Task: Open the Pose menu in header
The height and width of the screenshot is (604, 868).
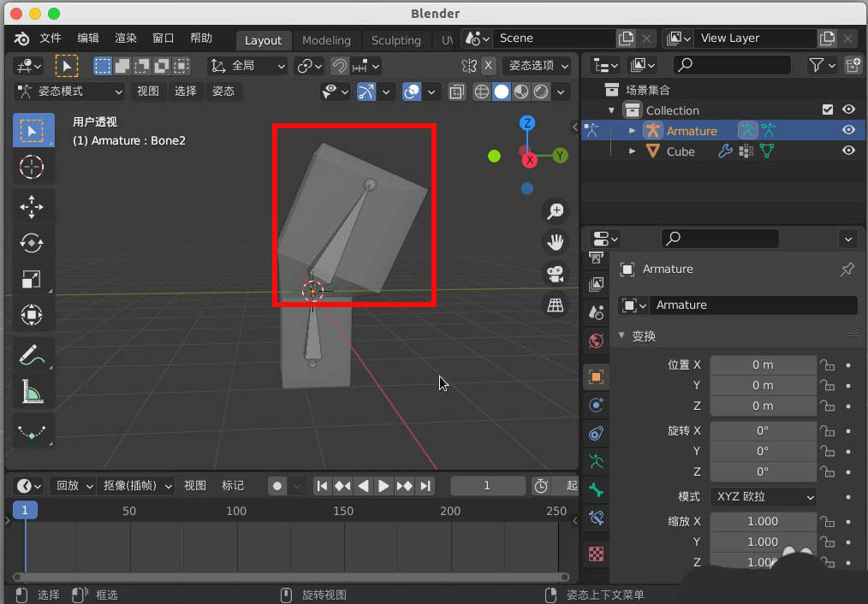Action: (223, 92)
